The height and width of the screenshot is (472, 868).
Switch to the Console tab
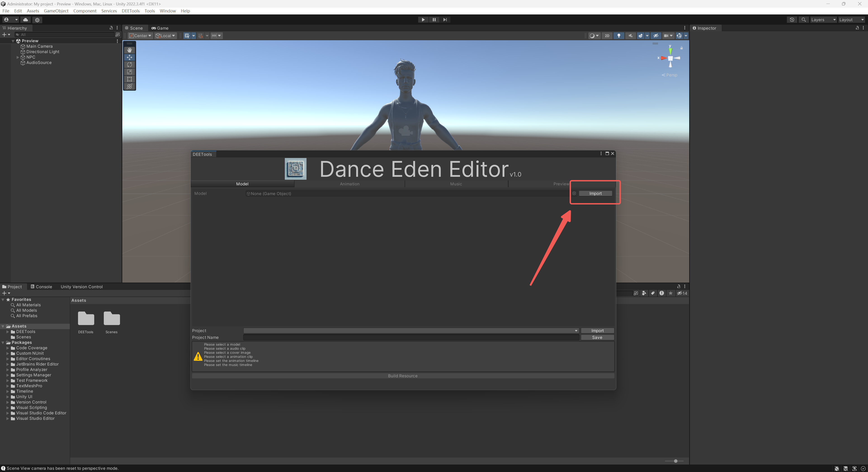[x=41, y=287]
